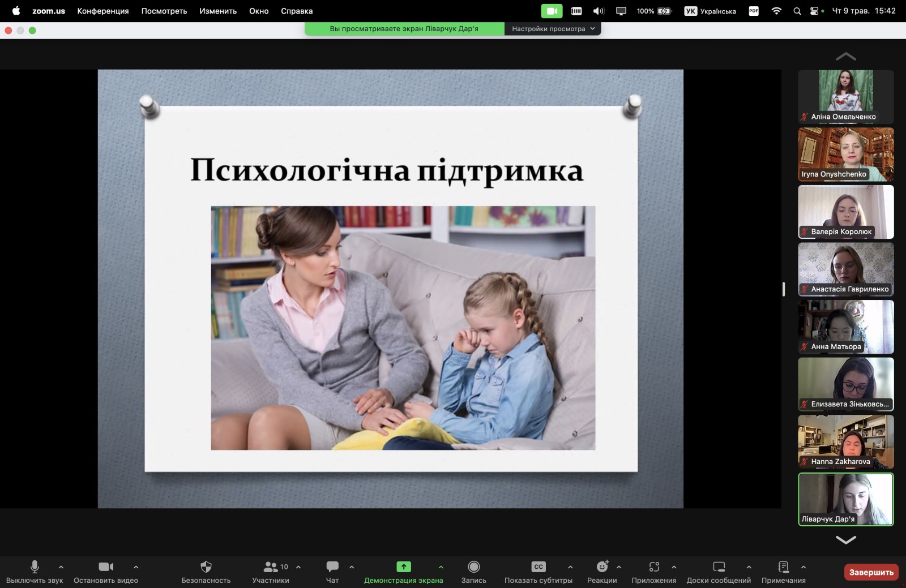Image resolution: width=906 pixels, height=588 pixels.
Task: Open the Чат panel
Action: (332, 572)
